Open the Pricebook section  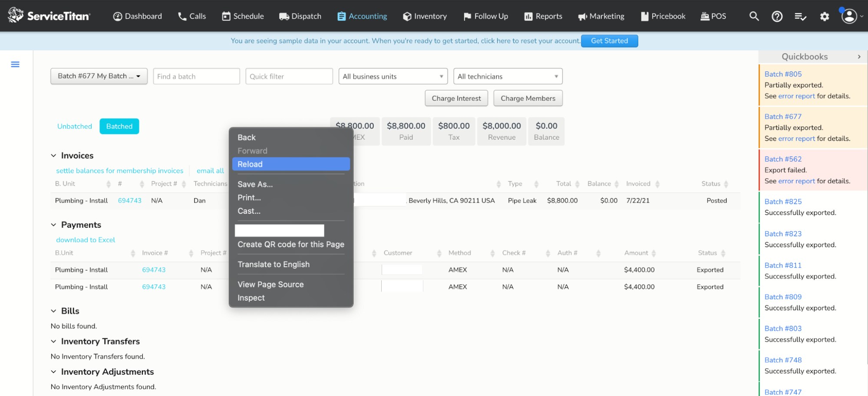(x=663, y=16)
